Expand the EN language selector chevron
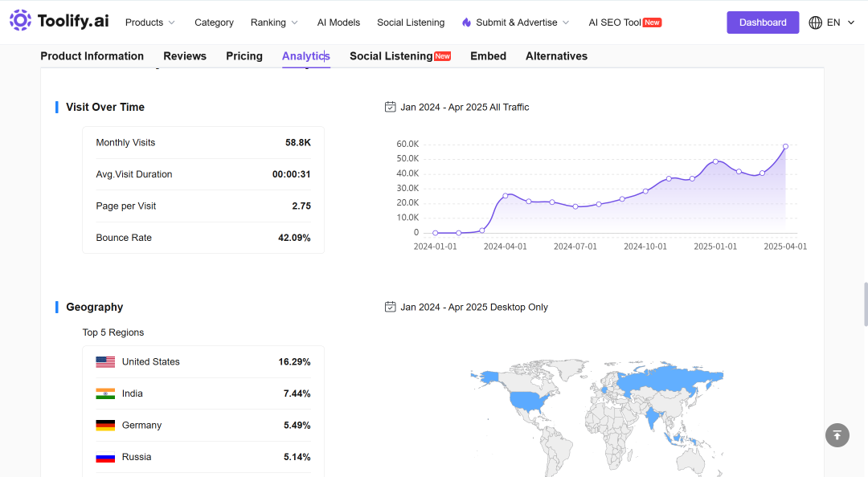Screen dimensions: 868x477 (x=851, y=22)
